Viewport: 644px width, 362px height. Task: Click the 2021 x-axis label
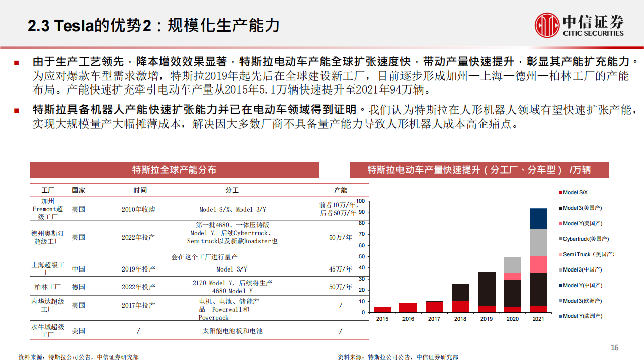(538, 319)
